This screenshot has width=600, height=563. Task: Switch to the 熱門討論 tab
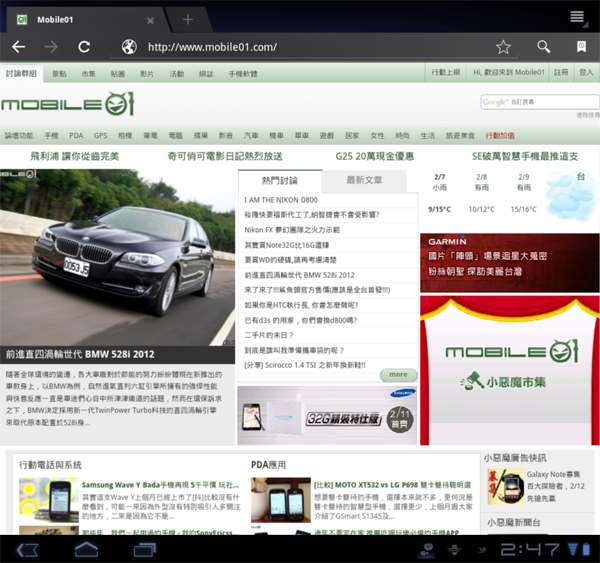[280, 181]
